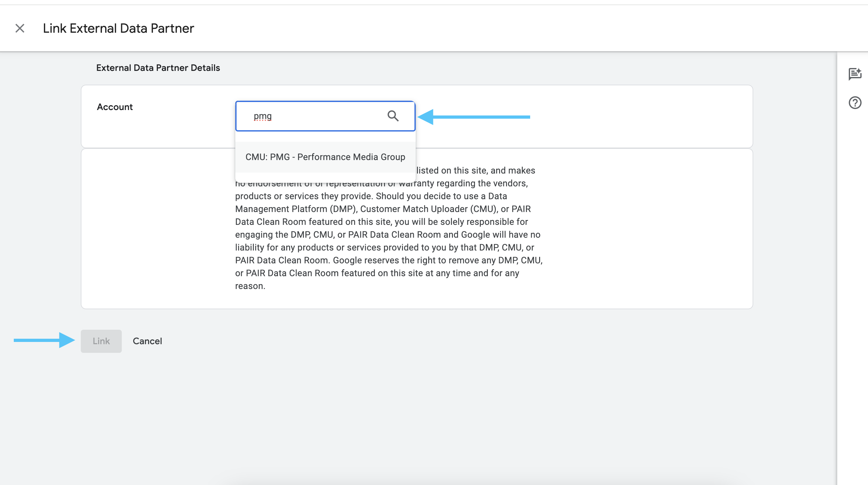Click the Account field label
The image size is (868, 485).
point(114,107)
